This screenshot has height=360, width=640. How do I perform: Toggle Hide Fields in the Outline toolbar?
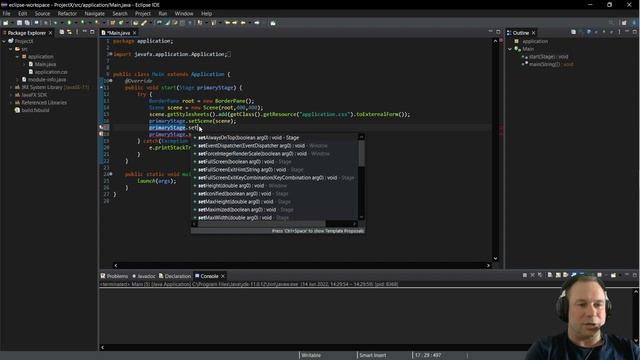pos(589,32)
